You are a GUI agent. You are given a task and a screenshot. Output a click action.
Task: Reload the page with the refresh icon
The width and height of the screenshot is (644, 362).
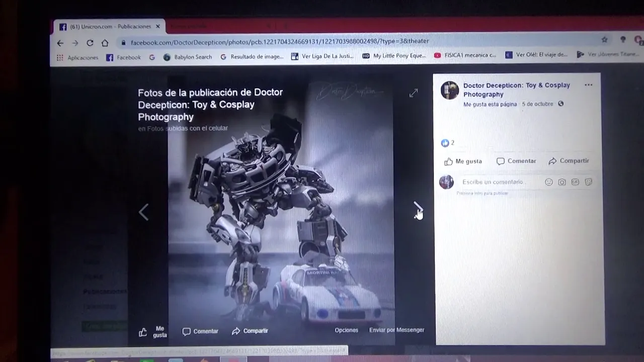90,43
